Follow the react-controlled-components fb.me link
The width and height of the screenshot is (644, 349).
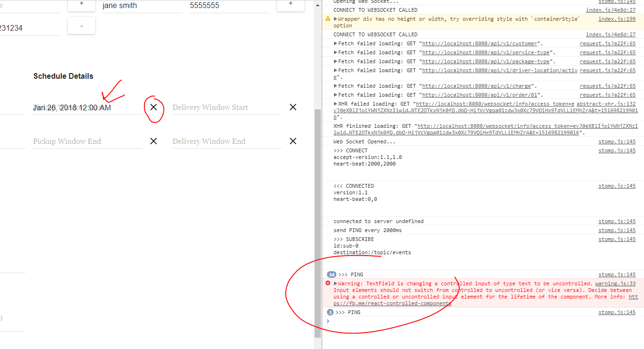tap(486, 300)
